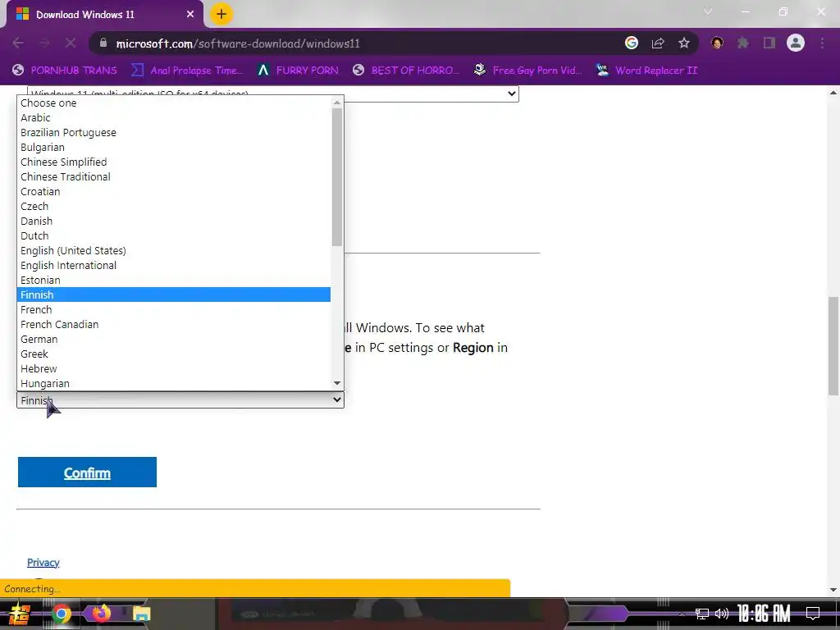840x630 pixels.
Task: Choose German language option
Action: pyautogui.click(x=174, y=339)
